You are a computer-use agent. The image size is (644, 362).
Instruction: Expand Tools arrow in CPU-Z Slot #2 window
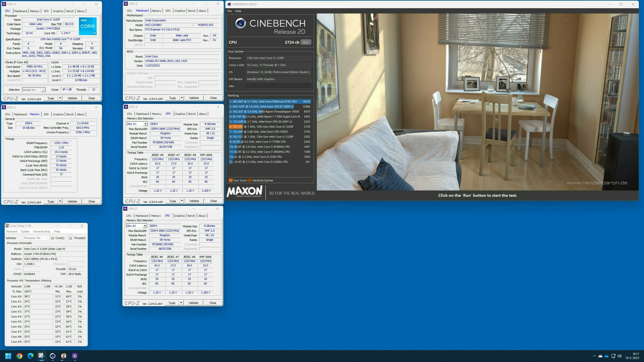click(181, 303)
